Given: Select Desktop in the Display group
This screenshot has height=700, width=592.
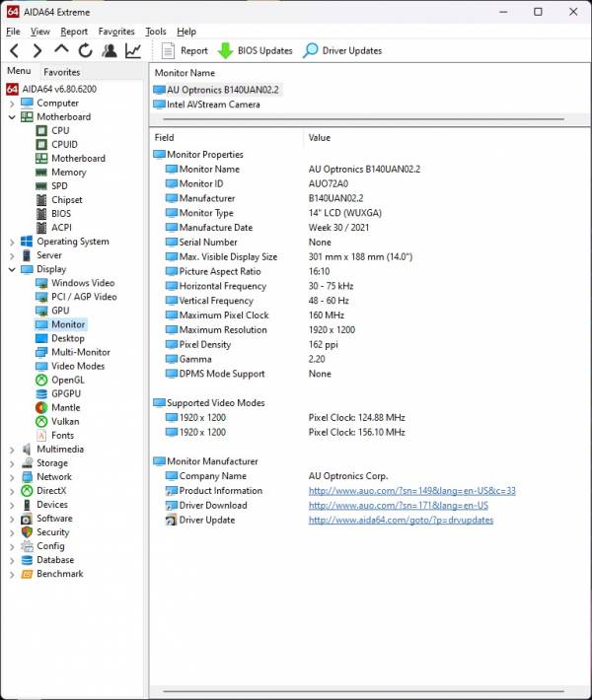Looking at the screenshot, I should tap(67, 338).
